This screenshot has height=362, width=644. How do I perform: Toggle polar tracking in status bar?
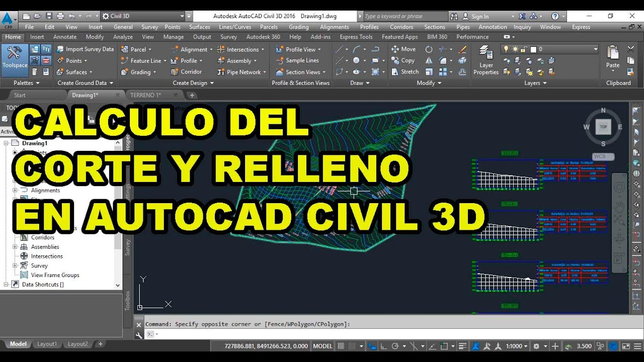coord(395,346)
